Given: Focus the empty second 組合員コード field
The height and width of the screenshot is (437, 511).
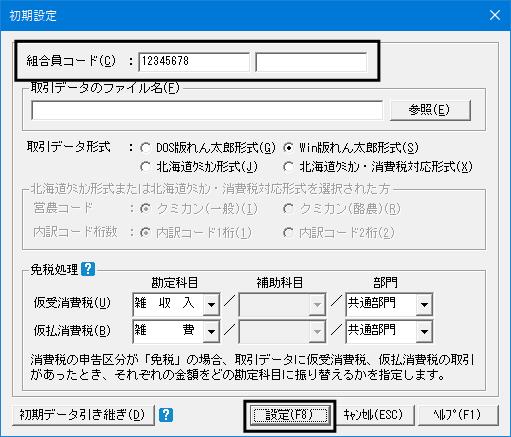Looking at the screenshot, I should click(x=311, y=62).
